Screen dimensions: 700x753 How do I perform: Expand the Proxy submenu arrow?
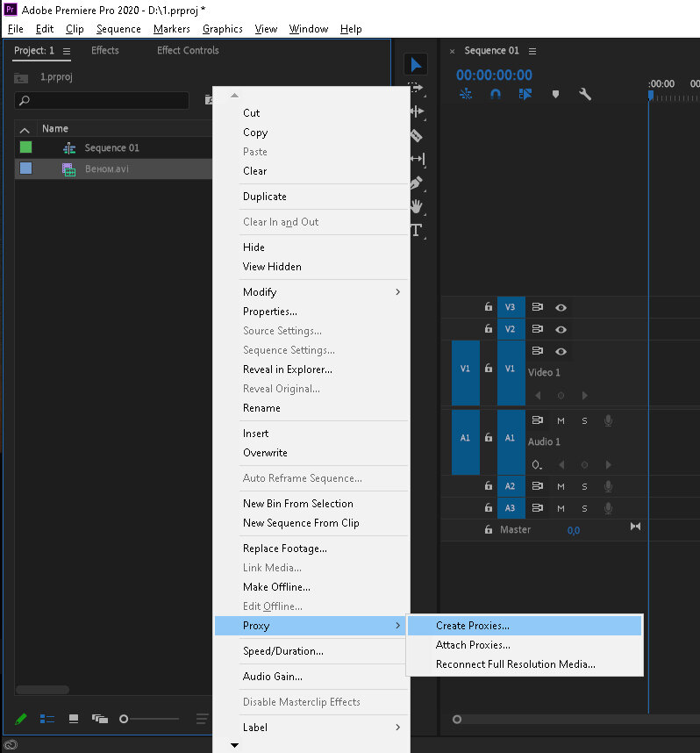[x=397, y=625]
